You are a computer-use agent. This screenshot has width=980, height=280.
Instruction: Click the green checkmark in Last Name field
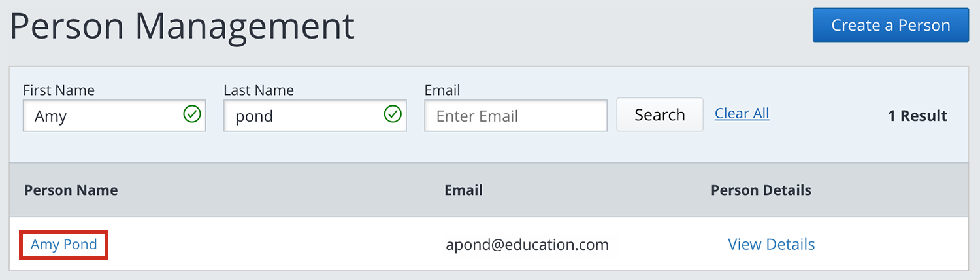[392, 115]
